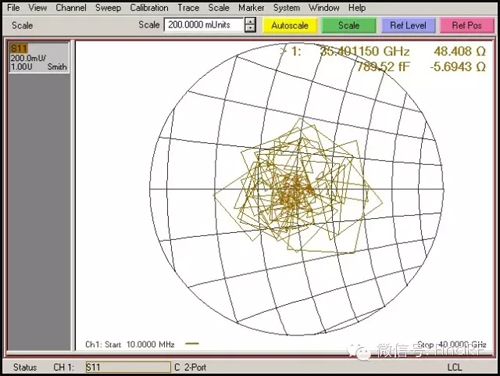Screen dimensions: 500x376
Task: Open the Sweep menu
Action: (108, 8)
